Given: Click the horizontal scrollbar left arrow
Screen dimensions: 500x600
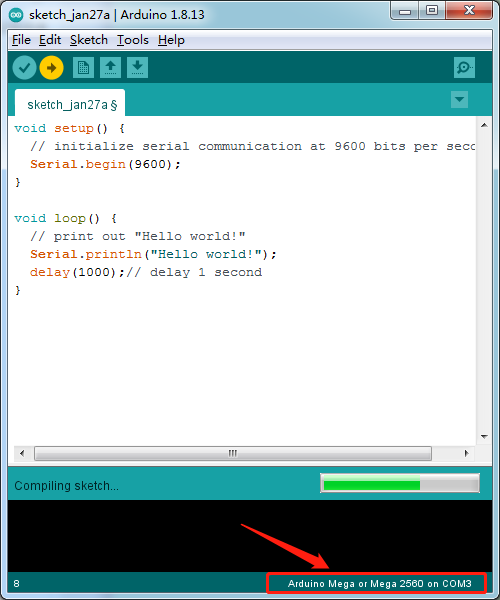Looking at the screenshot, I should tap(22, 453).
